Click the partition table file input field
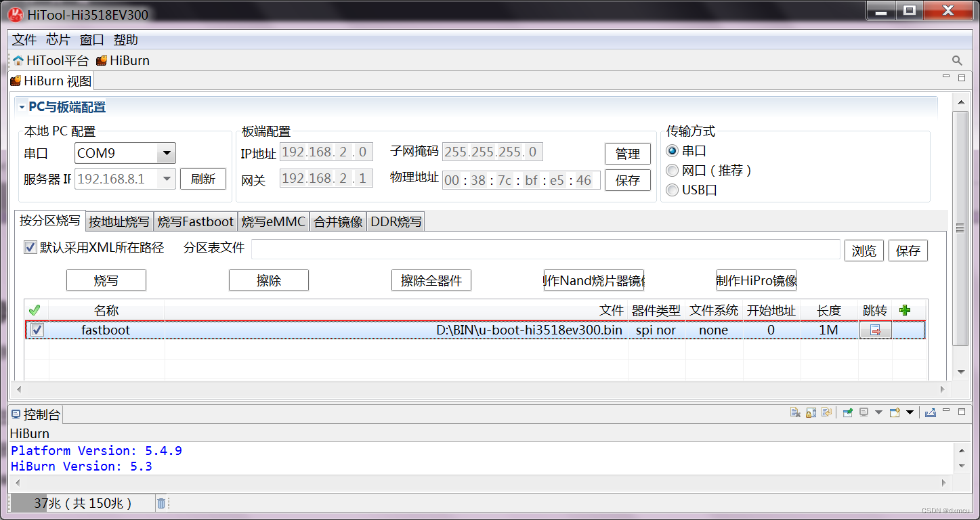 coord(546,249)
